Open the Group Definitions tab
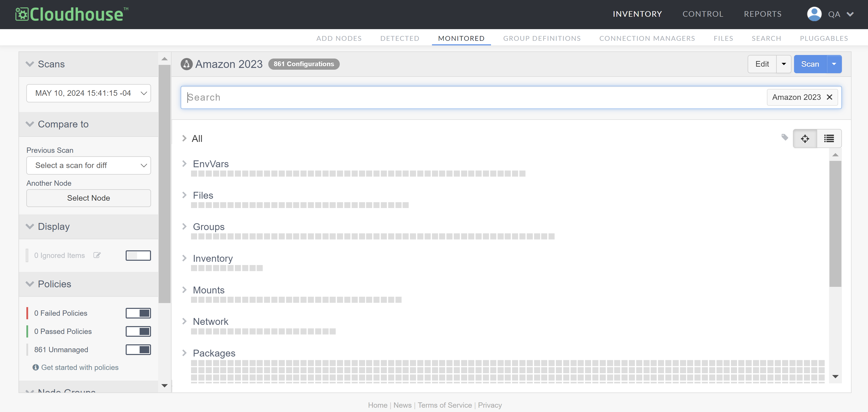 pos(542,39)
